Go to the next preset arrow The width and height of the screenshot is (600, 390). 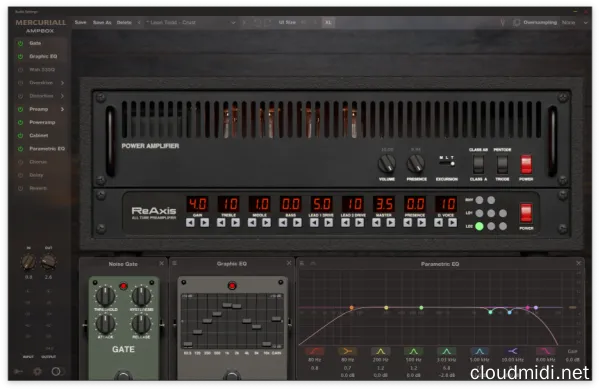click(244, 23)
